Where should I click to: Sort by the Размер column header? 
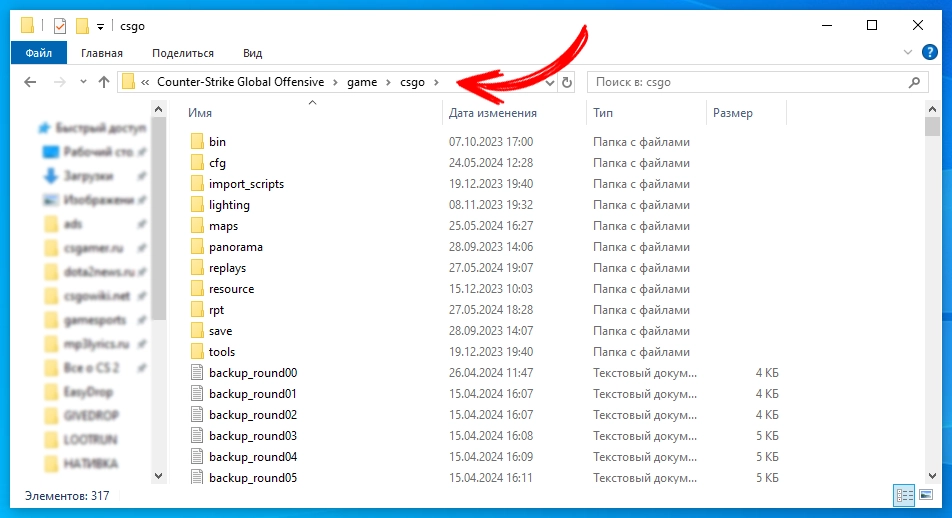coord(732,113)
